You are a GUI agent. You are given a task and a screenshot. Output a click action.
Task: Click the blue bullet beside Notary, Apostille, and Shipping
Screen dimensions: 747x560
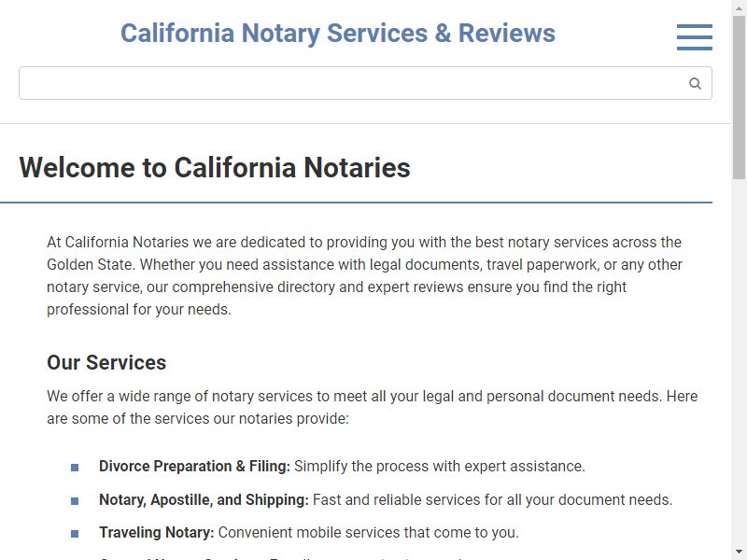75,500
